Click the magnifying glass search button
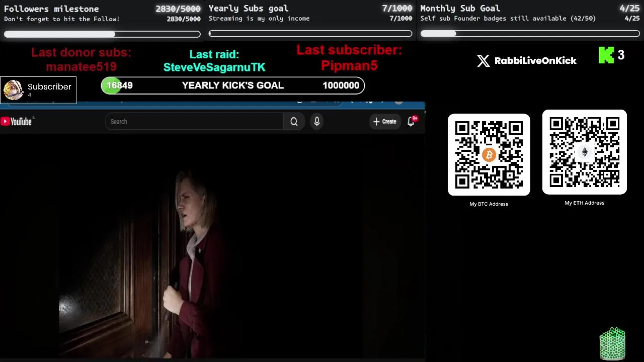This screenshot has width=644, height=362. point(294,122)
